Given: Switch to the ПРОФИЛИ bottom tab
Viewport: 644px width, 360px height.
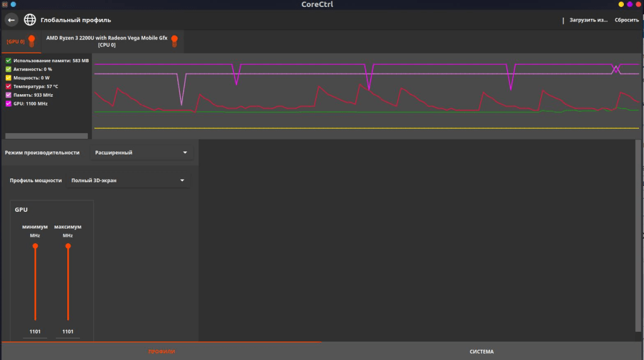Looking at the screenshot, I should [162, 351].
